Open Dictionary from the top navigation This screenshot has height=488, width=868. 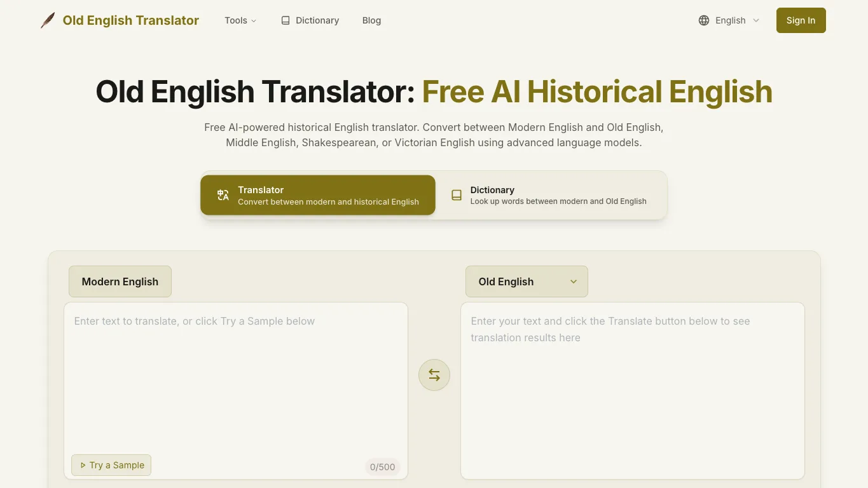click(x=310, y=20)
